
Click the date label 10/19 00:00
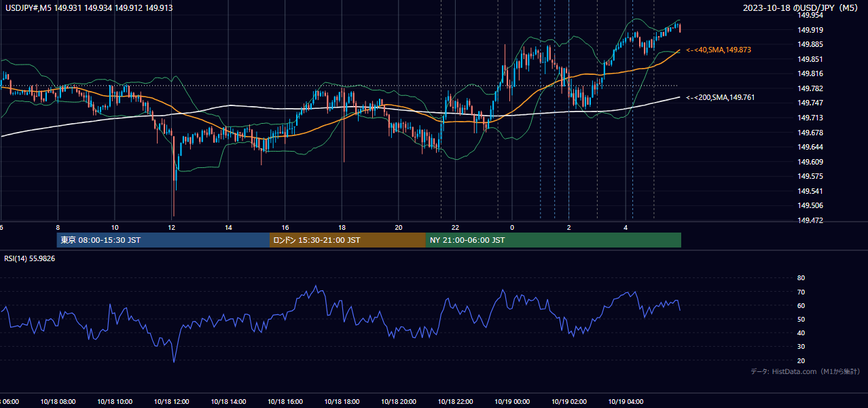pyautogui.click(x=512, y=401)
